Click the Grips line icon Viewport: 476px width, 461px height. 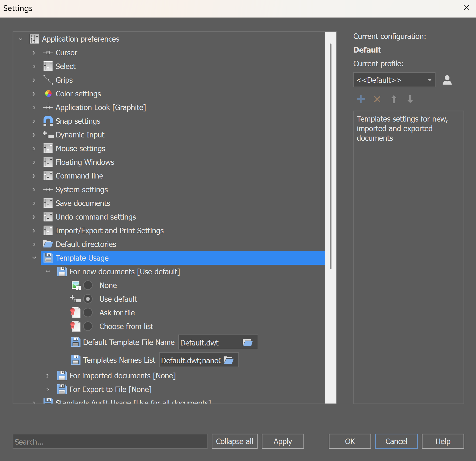pos(48,80)
